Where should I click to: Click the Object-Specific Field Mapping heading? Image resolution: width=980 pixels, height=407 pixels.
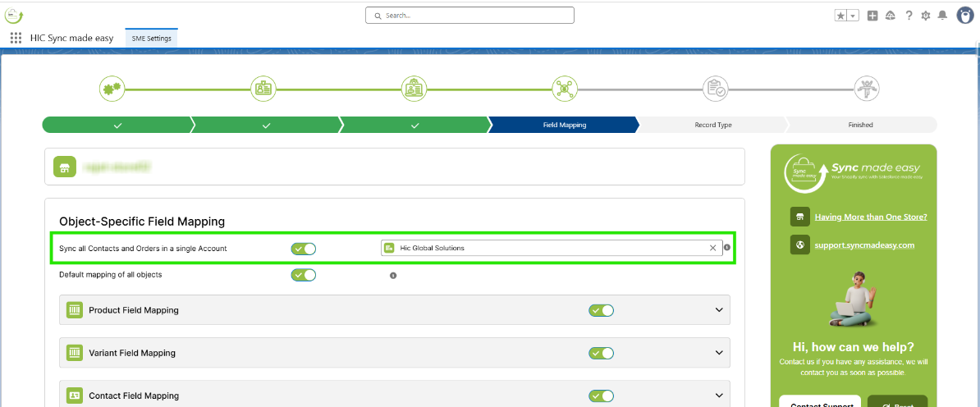(142, 221)
